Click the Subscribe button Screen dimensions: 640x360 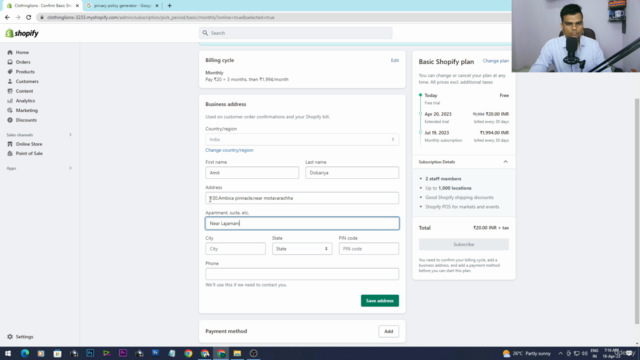click(464, 244)
